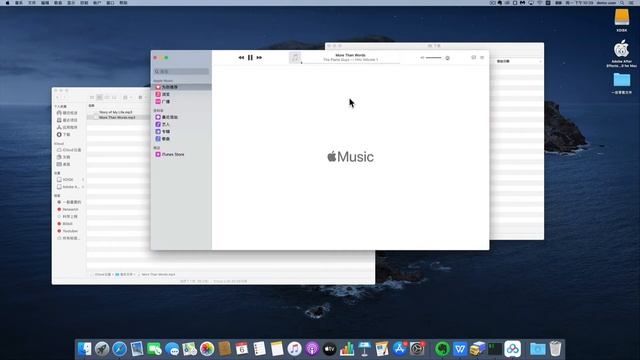Launch Safari from the Dock
This screenshot has width=640, height=360.
[120, 349]
